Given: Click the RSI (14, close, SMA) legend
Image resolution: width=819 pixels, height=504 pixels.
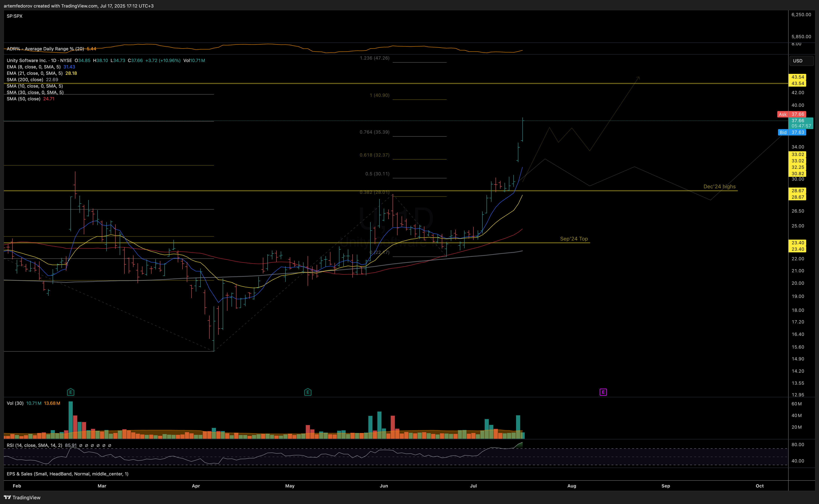Looking at the screenshot, I should click(x=34, y=445).
